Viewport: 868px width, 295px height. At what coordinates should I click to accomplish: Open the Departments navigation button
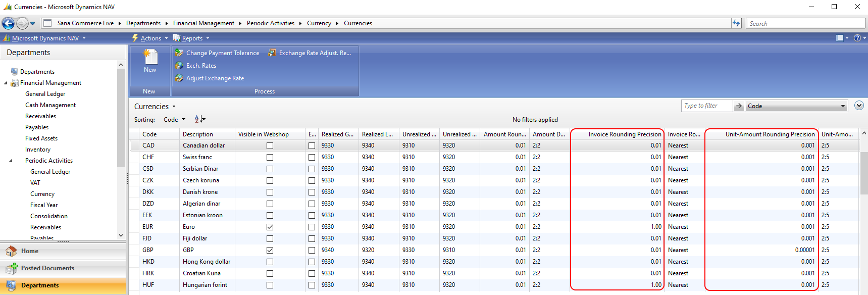pos(63,285)
